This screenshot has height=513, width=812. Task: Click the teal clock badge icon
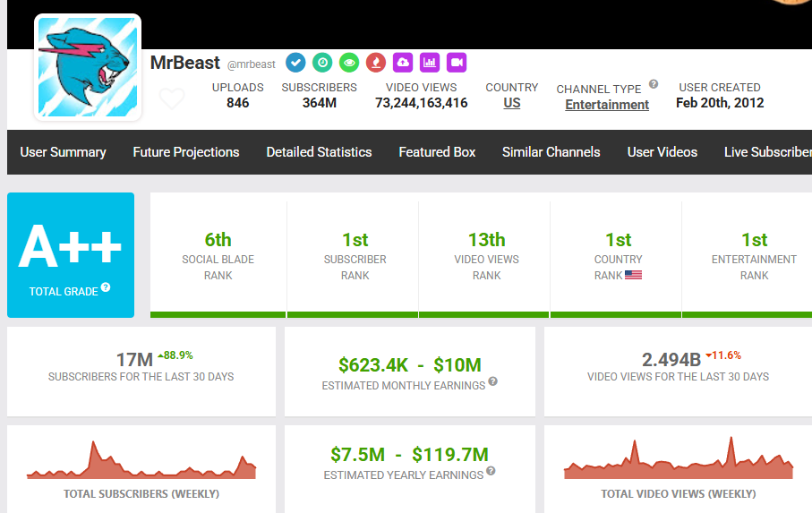pyautogui.click(x=322, y=63)
